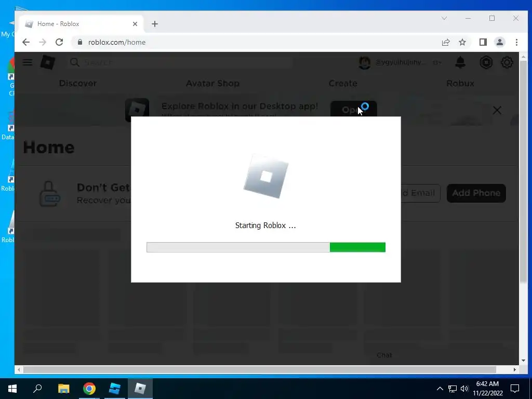The height and width of the screenshot is (399, 532).
Task: Open the Create menu item
Action: (343, 83)
